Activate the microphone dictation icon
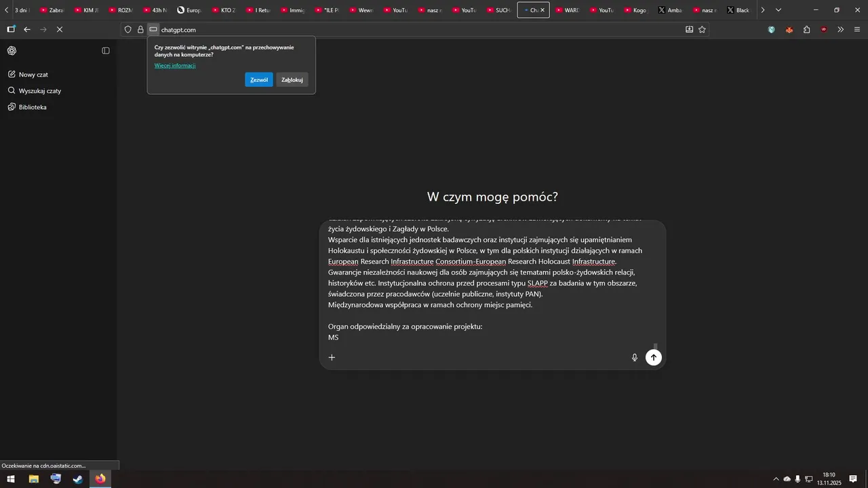Image resolution: width=868 pixels, height=488 pixels. tap(635, 357)
